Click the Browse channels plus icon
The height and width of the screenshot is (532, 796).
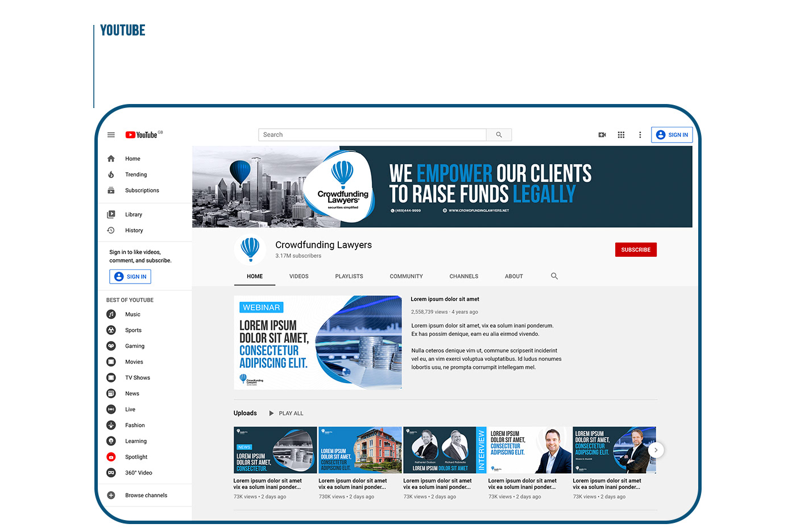[x=111, y=496]
